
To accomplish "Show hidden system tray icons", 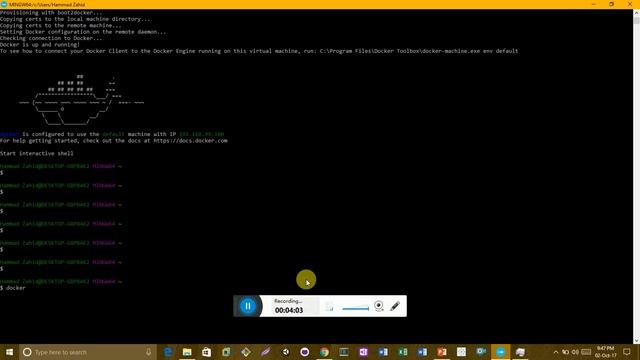I will 556,352.
